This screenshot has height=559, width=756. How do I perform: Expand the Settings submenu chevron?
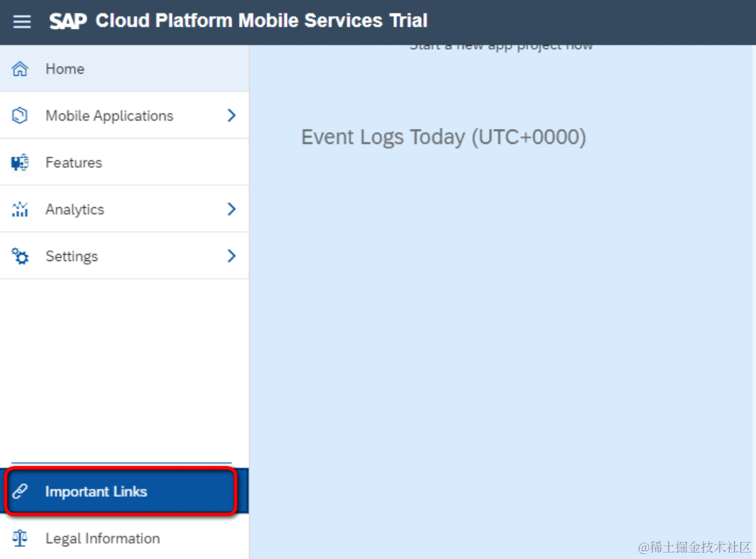coord(231,255)
